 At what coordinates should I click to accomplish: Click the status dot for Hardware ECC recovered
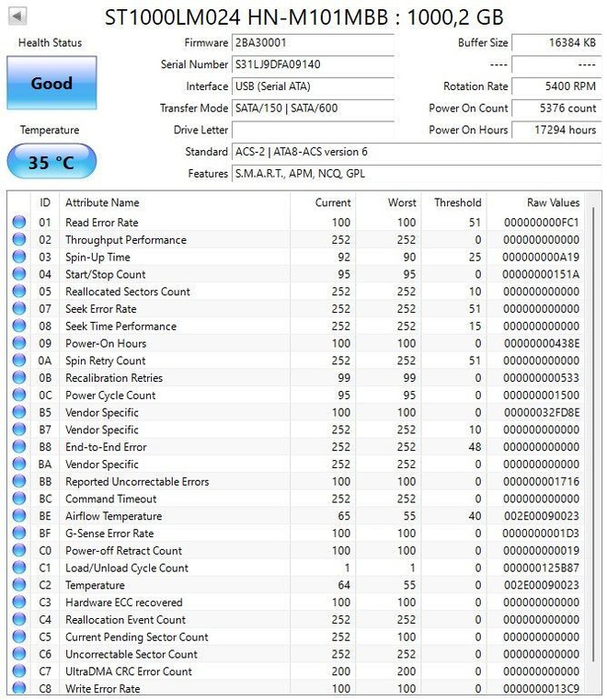pos(19,602)
